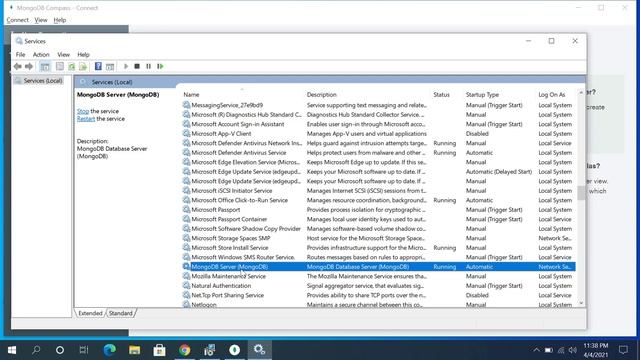Click gear icon of Microsoft Account Sign-in Assistant
The image size is (640, 360).
(x=186, y=124)
